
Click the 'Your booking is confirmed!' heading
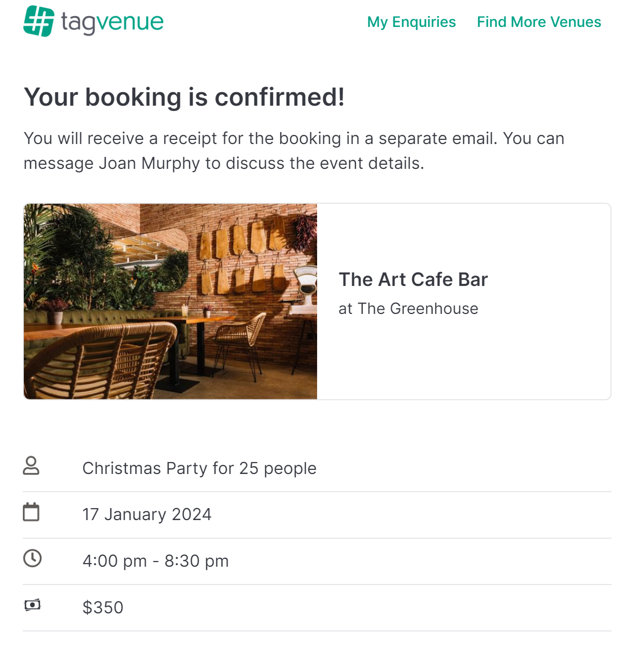(x=184, y=97)
